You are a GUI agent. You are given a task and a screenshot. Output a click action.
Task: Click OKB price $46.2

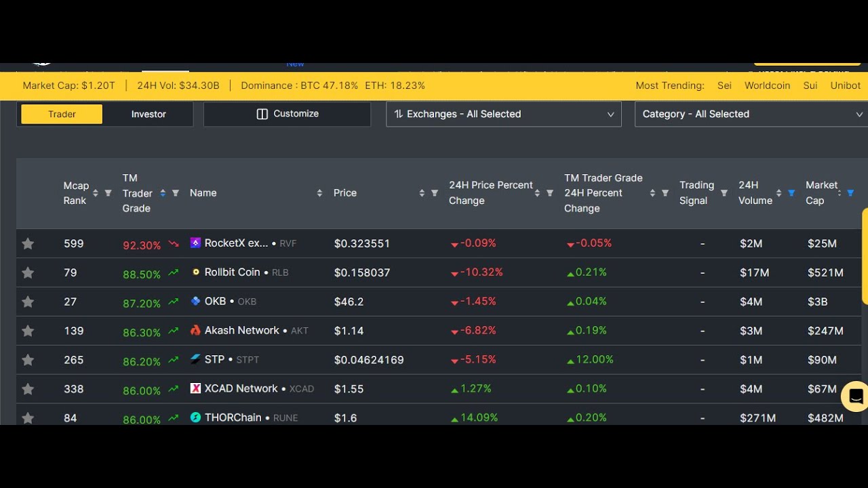[x=349, y=302]
